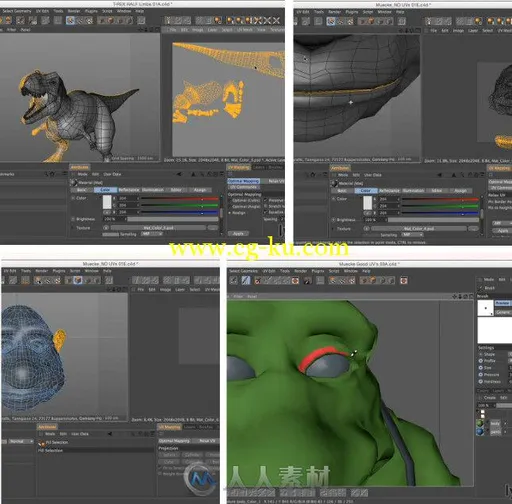Click the move-view icon above green creature viewport
Screen dimensions: 512x504
coord(455,296)
